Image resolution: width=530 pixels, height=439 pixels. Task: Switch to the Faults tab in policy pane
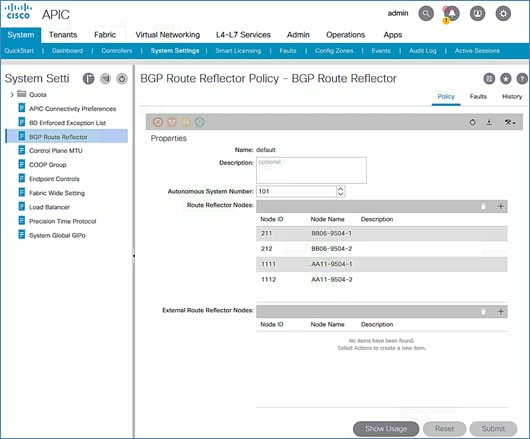click(478, 97)
